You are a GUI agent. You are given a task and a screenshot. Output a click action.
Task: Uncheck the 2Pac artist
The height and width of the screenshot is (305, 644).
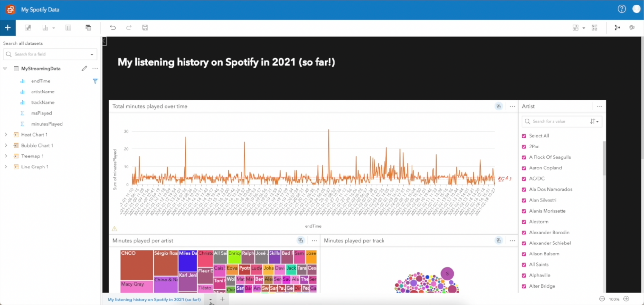point(524,147)
